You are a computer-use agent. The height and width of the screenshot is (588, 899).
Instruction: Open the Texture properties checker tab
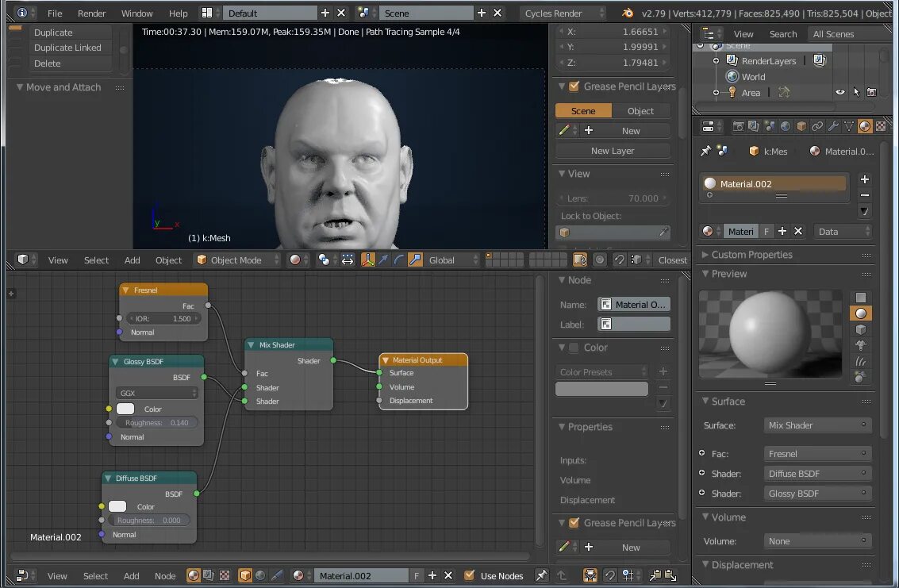coord(881,126)
